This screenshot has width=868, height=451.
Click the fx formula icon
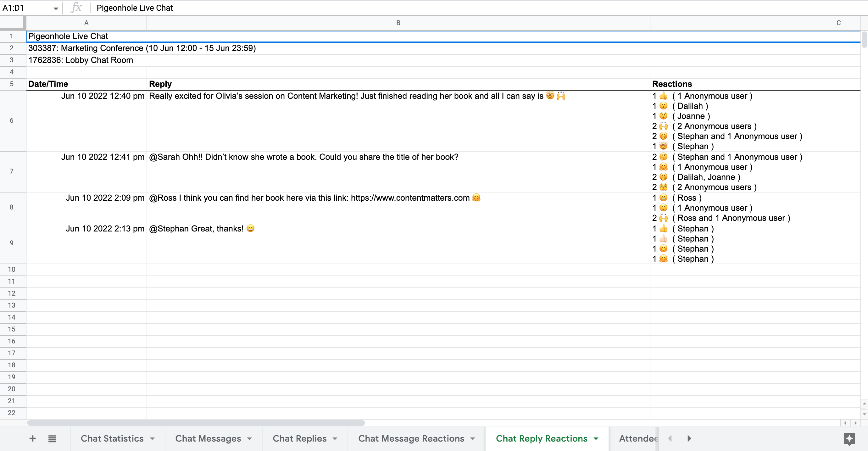coord(76,8)
